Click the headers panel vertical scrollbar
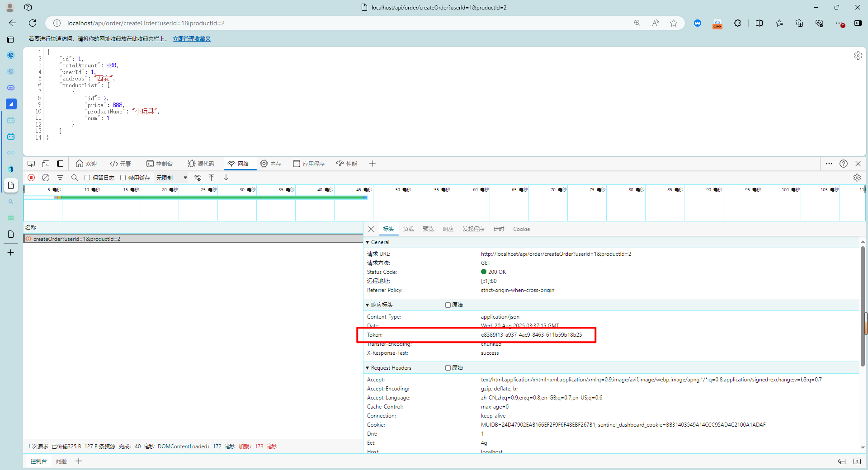Image resolution: width=868 pixels, height=470 pixels. pyautogui.click(x=863, y=306)
